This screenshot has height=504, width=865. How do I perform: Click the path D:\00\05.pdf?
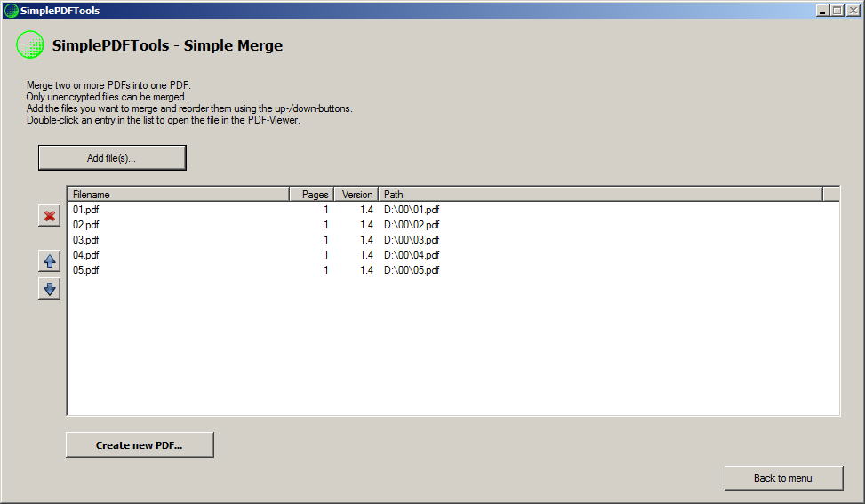tap(412, 269)
